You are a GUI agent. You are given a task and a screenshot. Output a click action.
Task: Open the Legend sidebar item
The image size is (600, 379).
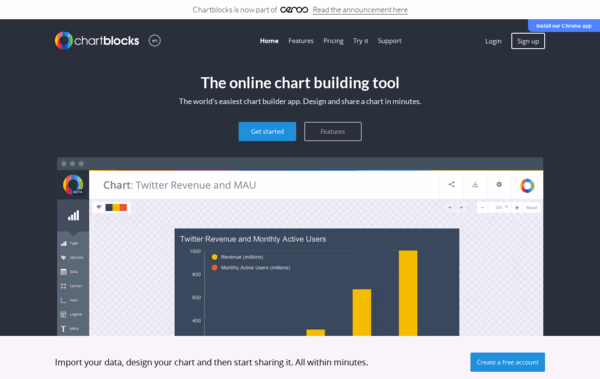click(73, 314)
